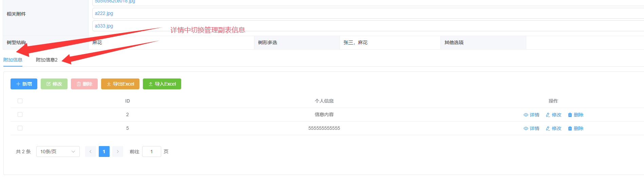
Task: Select the 附加信息 tab
Action: click(x=13, y=60)
